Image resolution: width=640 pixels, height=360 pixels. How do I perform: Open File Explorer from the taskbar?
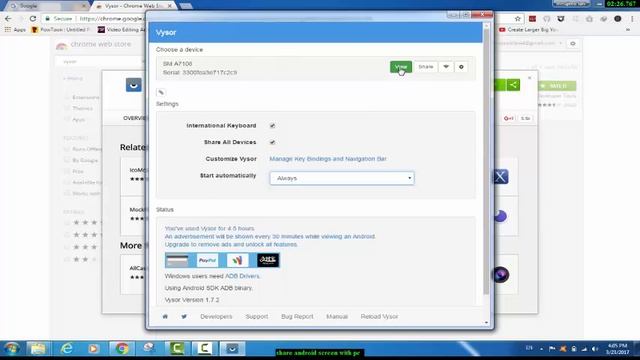[38, 349]
